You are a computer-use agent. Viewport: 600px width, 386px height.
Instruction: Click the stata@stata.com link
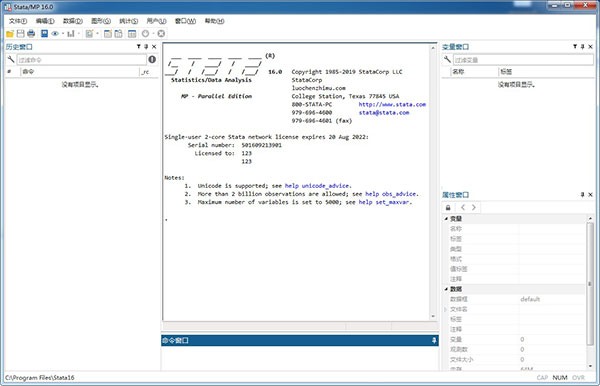point(384,112)
